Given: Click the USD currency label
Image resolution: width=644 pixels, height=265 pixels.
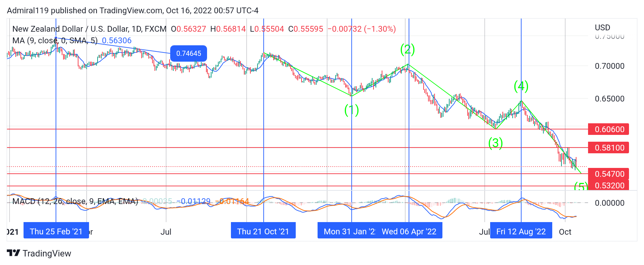Looking at the screenshot, I should pyautogui.click(x=602, y=28).
